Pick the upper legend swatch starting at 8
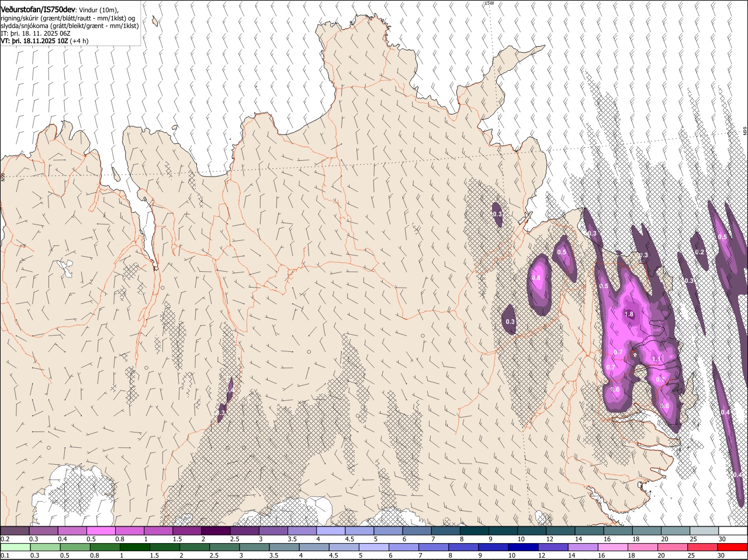The width and height of the screenshot is (748, 560). [475, 531]
